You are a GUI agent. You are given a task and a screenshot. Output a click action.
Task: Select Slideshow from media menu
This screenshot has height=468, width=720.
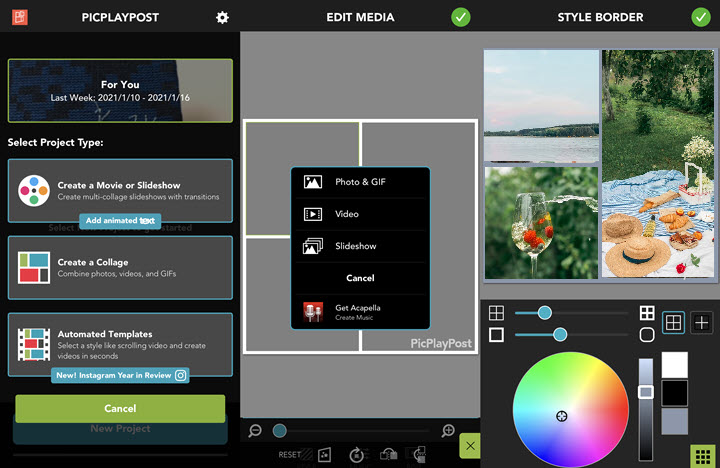pos(360,246)
